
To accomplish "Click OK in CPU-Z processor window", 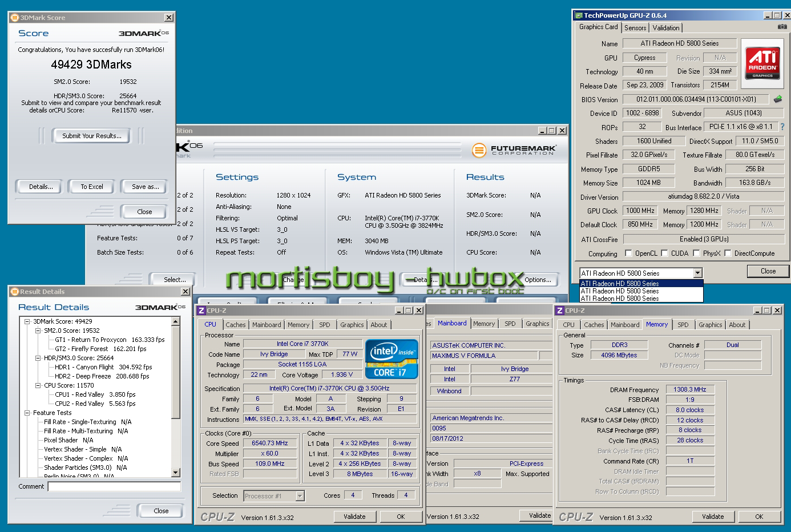I will tap(401, 517).
